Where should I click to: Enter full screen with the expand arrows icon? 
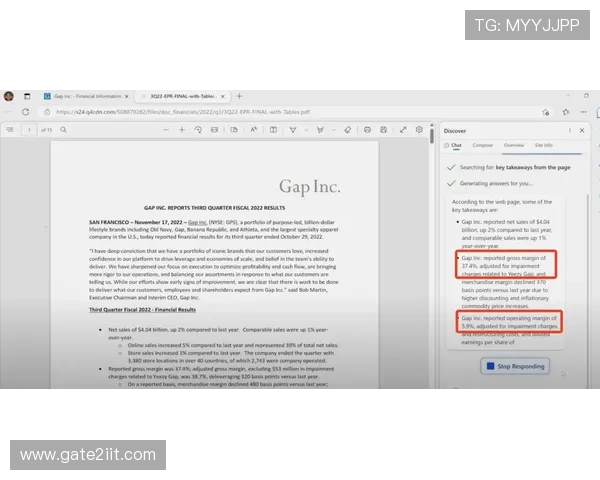click(401, 129)
